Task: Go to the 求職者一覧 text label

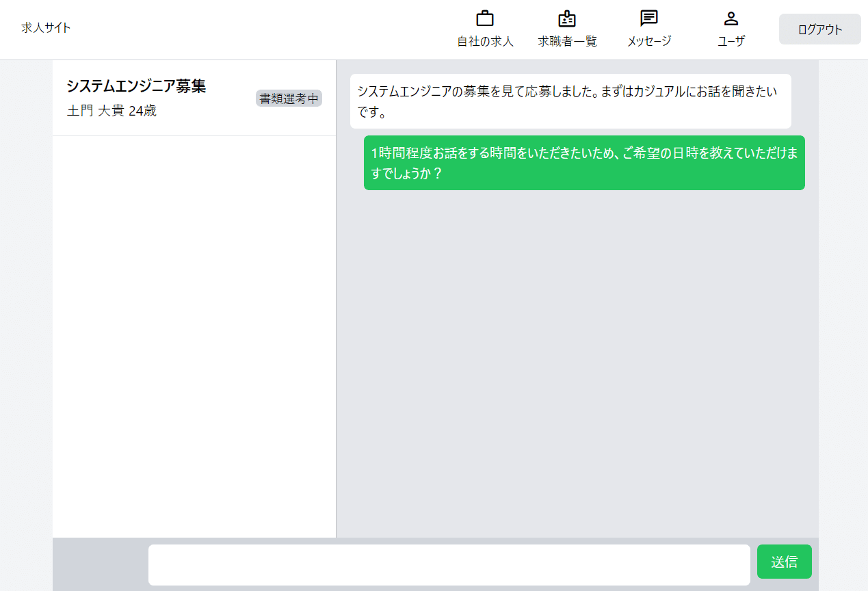Action: [567, 41]
